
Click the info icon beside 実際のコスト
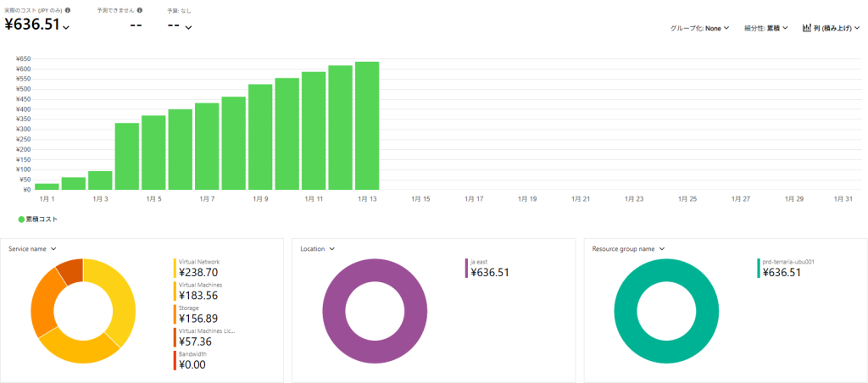[x=68, y=10]
